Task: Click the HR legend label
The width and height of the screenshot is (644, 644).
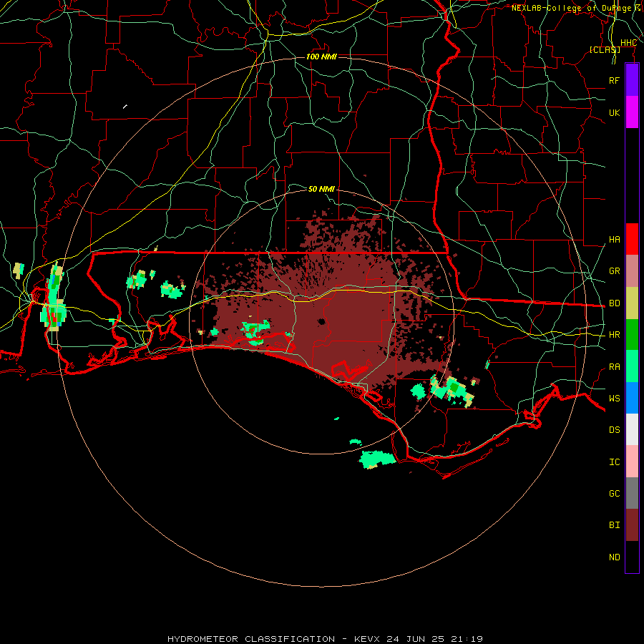Action: [614, 335]
